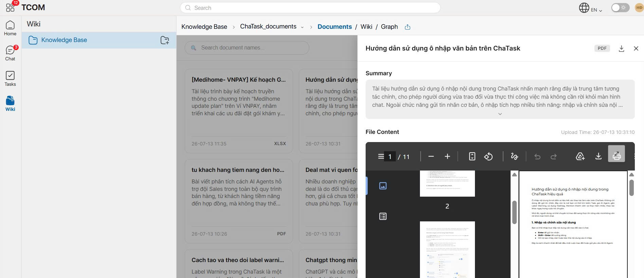Click the global Search field

[x=310, y=8]
